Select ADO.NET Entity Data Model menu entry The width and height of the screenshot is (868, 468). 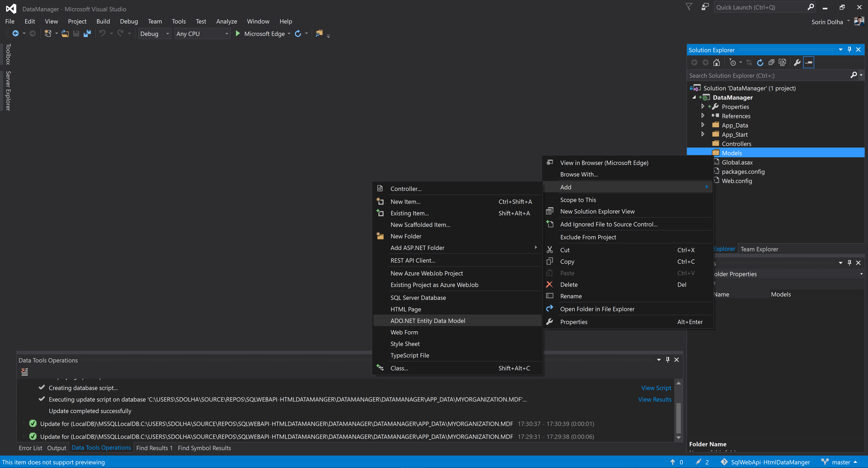[428, 320]
